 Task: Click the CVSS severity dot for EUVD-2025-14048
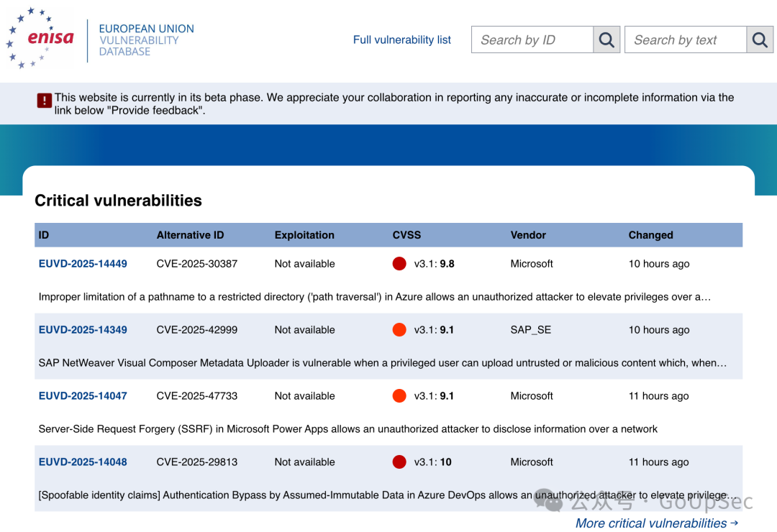[x=399, y=462]
